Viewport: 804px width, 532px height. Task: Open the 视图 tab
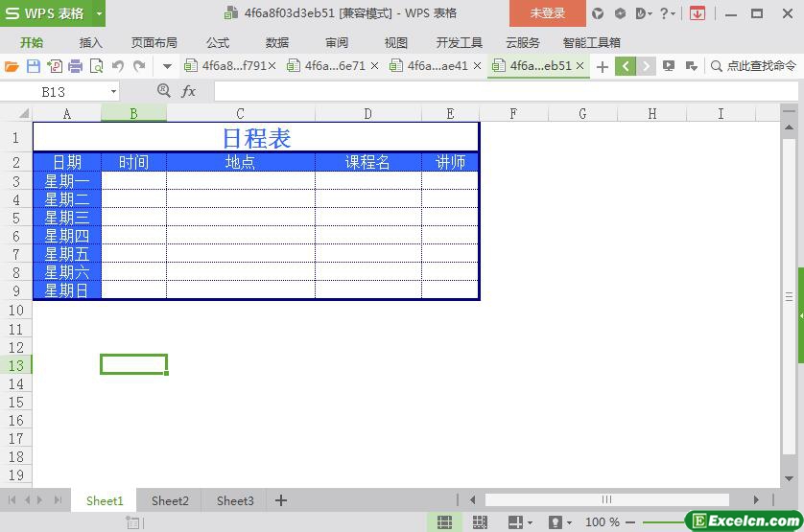[396, 42]
